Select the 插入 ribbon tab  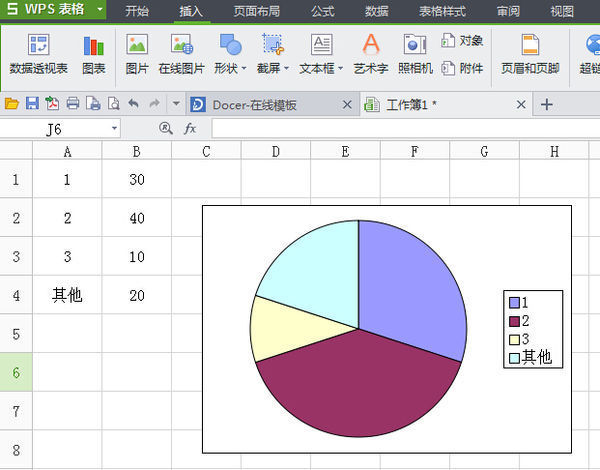[x=191, y=11]
